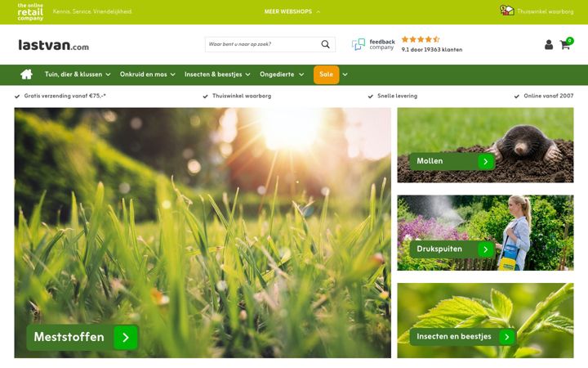Click the feedback company logo
The width and height of the screenshot is (588, 368).
[x=373, y=44]
